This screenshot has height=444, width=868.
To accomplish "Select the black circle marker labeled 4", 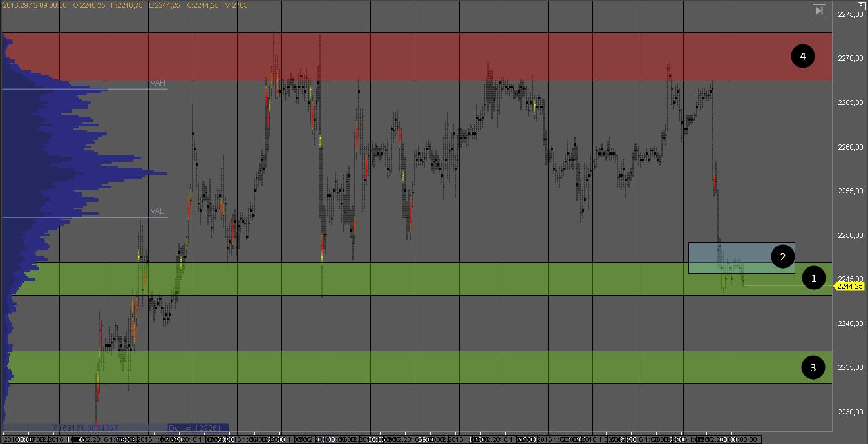I will click(x=802, y=57).
